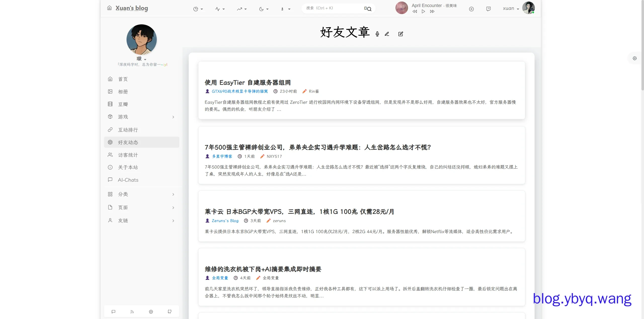Open the floating settings gear at right edge

click(635, 58)
